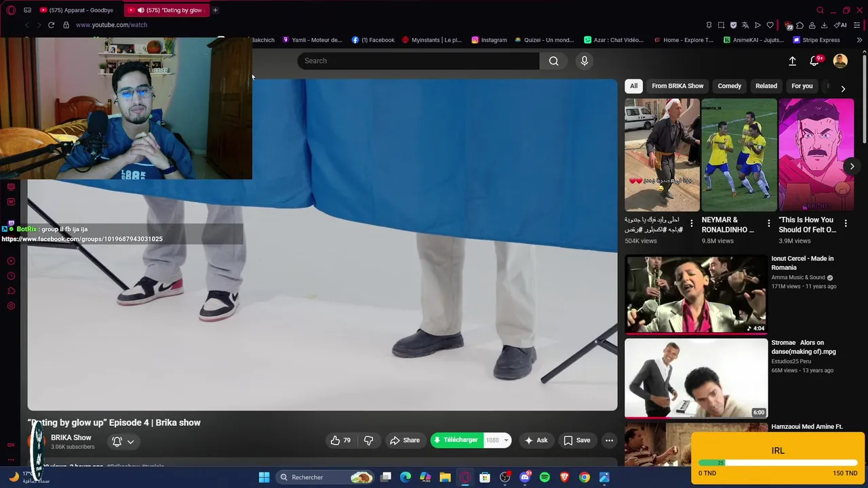Open options for This Is How You short

click(846, 223)
